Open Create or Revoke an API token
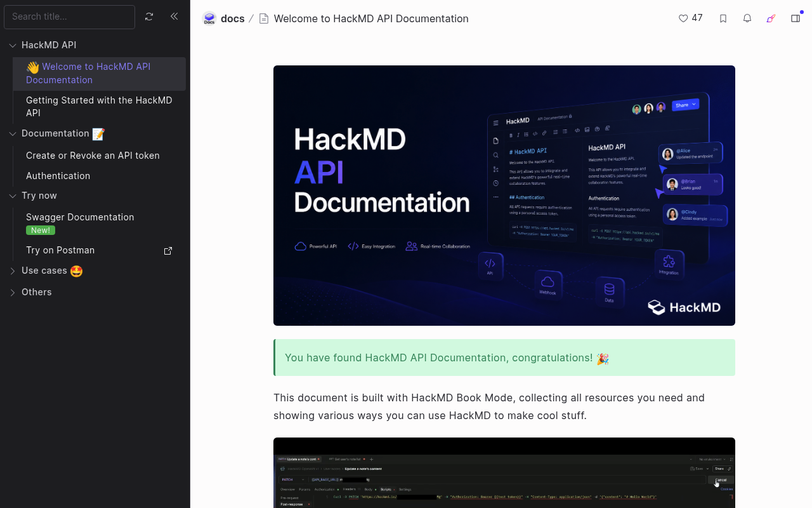 (93, 156)
